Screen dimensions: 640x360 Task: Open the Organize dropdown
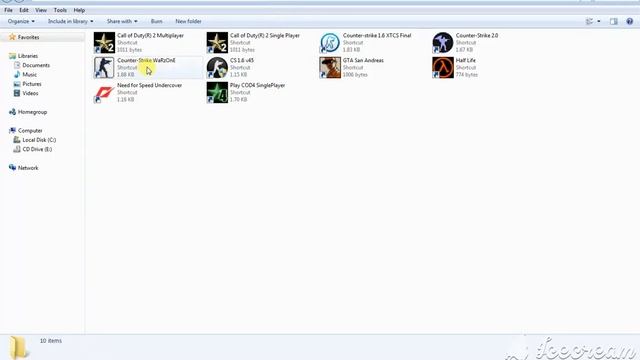[21, 21]
